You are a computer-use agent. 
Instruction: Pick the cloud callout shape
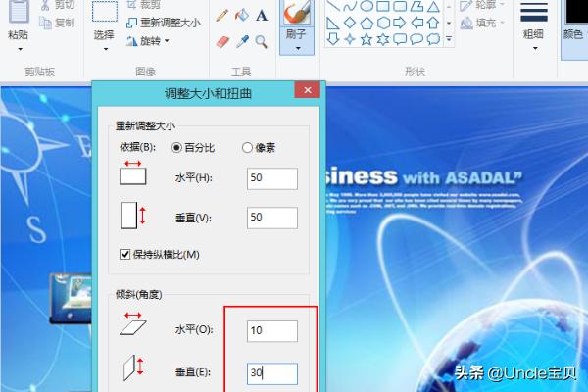point(433,39)
